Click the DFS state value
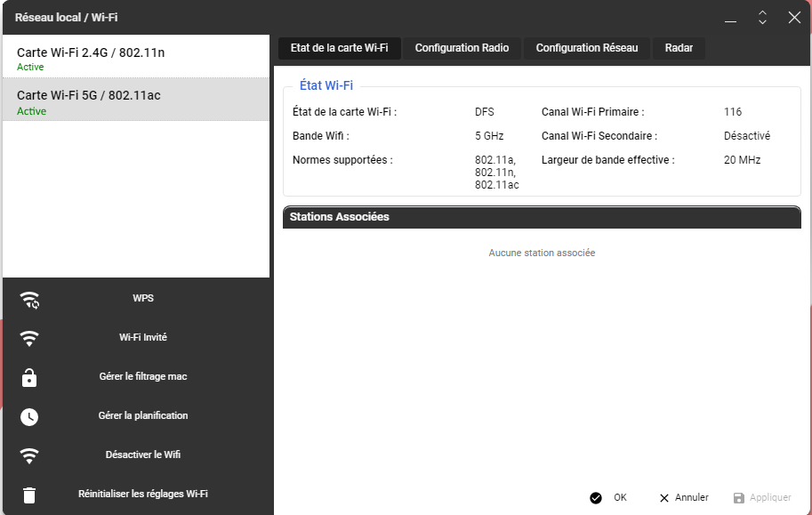 click(x=484, y=112)
